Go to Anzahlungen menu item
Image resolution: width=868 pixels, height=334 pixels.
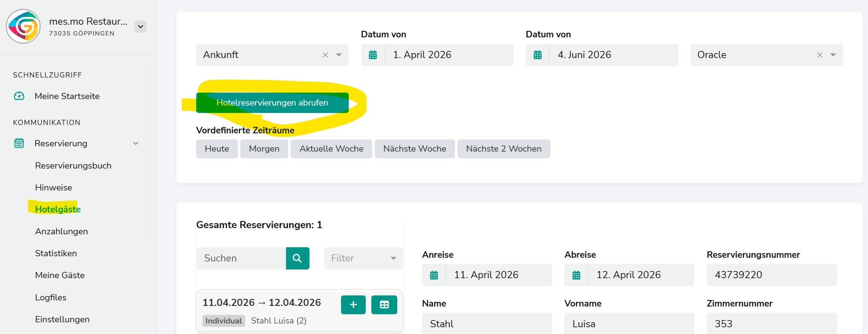61,231
